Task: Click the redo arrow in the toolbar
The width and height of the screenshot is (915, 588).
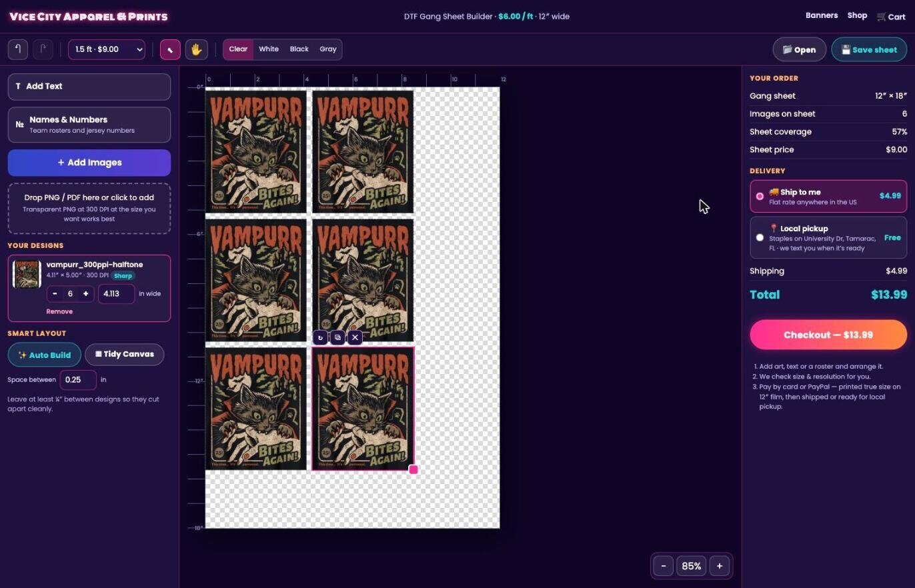Action: 43,49
